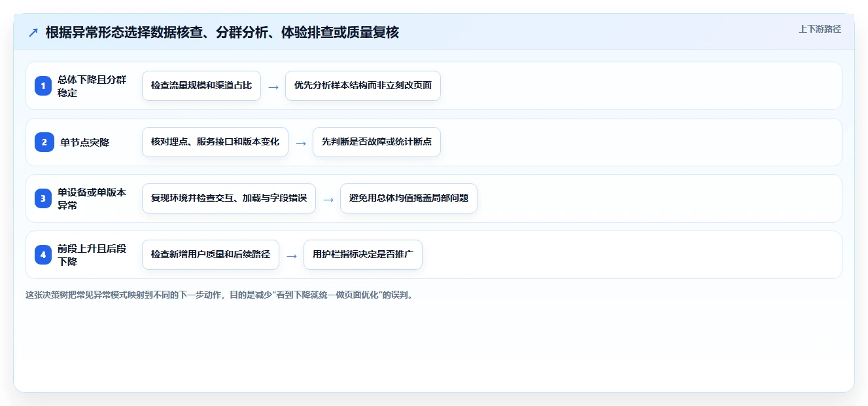Screen dimensions: 868x406
Task: Click the 单节点突降 label
Action: coord(85,142)
